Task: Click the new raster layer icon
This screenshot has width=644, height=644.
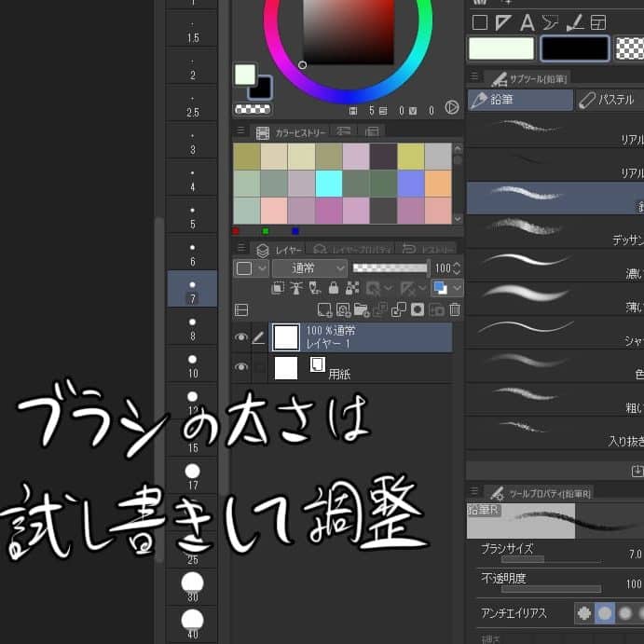Action: coord(324,310)
